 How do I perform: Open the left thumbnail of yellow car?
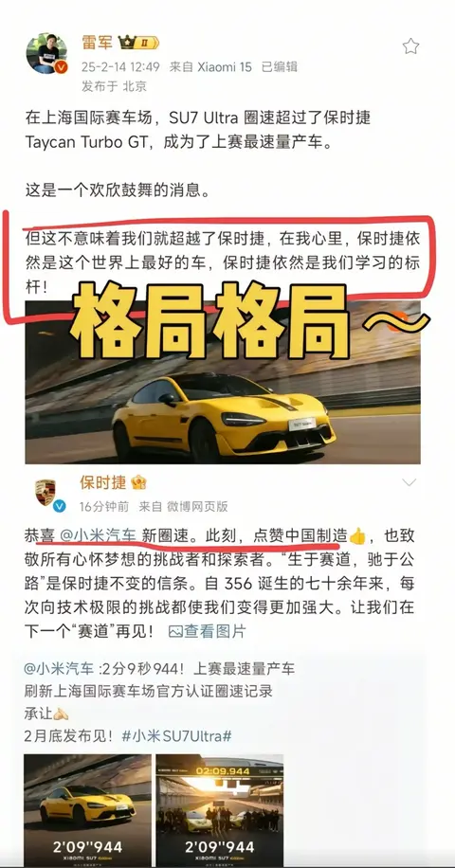[87, 810]
